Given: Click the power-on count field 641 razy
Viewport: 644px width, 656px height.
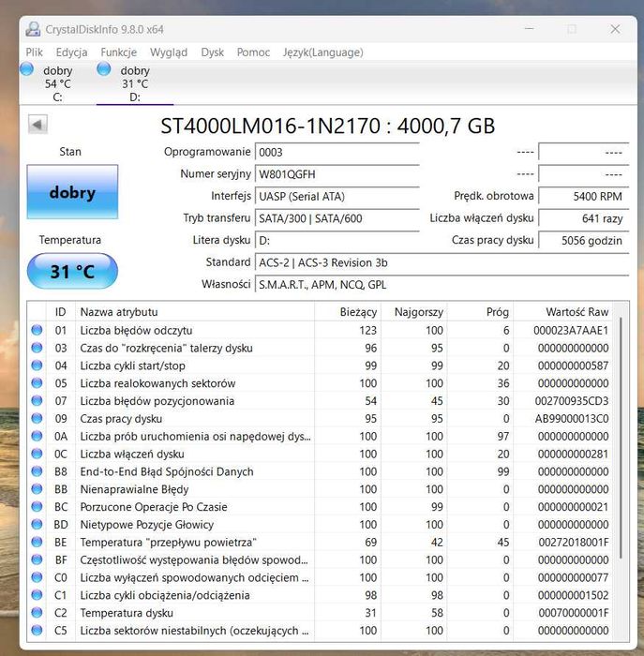Looking at the screenshot, I should 584,218.
